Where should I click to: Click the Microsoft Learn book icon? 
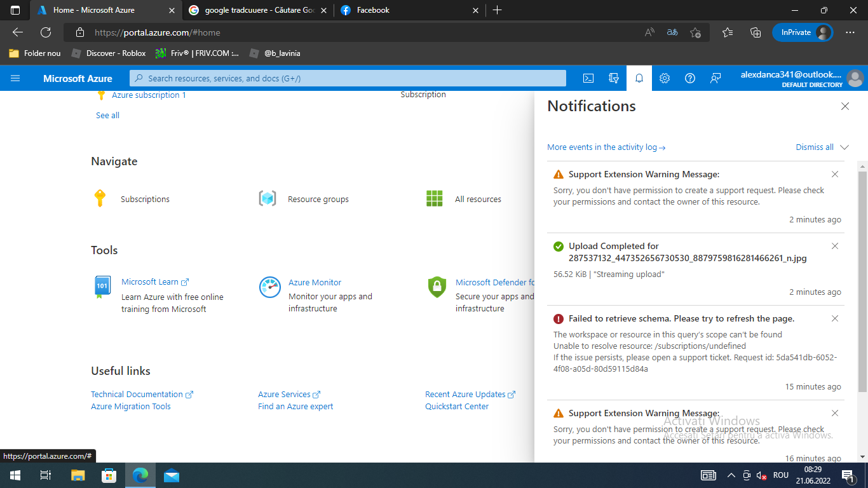point(102,287)
